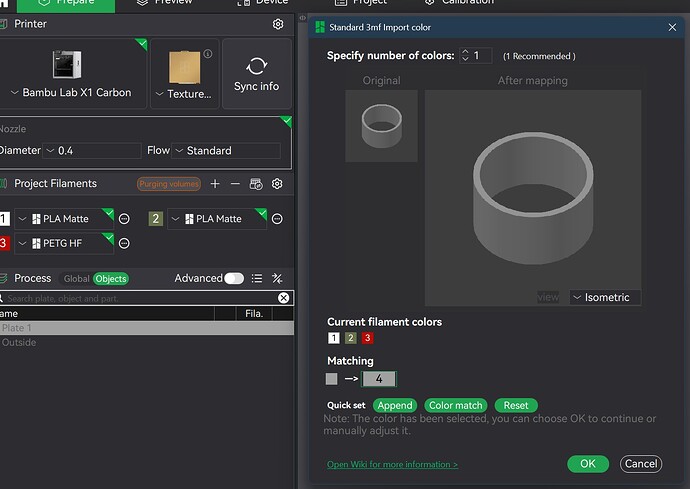The height and width of the screenshot is (489, 690).
Task: Switch to the Calibration tab
Action: 459,2
